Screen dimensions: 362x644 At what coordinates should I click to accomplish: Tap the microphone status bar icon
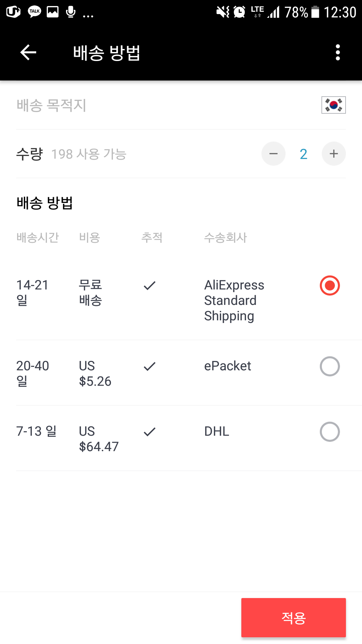(70, 12)
